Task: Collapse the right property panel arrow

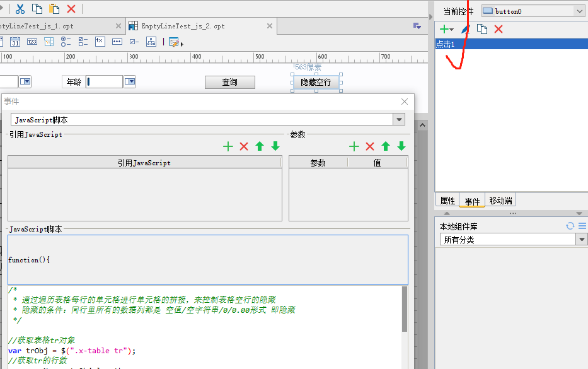Action: tap(431, 17)
